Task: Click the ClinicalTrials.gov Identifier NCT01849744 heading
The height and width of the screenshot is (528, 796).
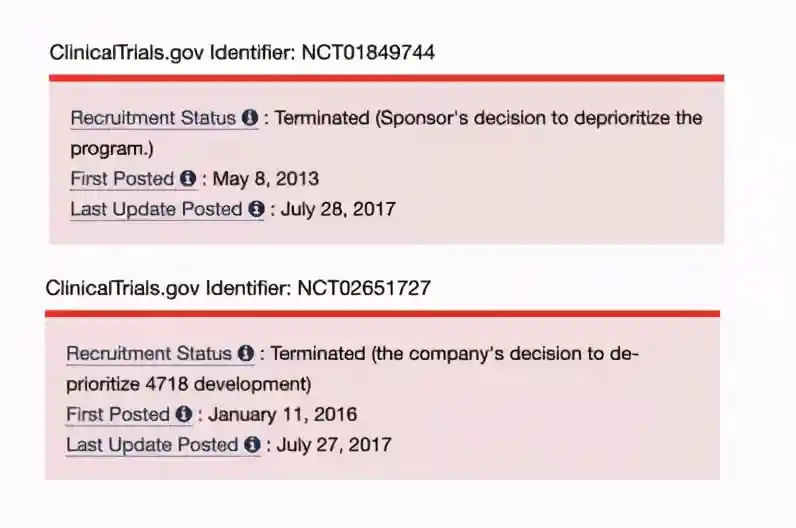Action: coord(242,53)
